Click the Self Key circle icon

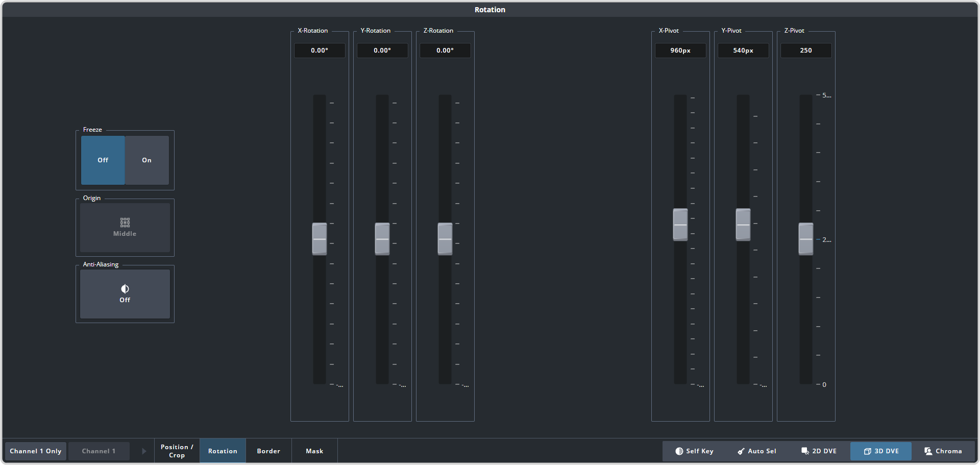(x=679, y=451)
